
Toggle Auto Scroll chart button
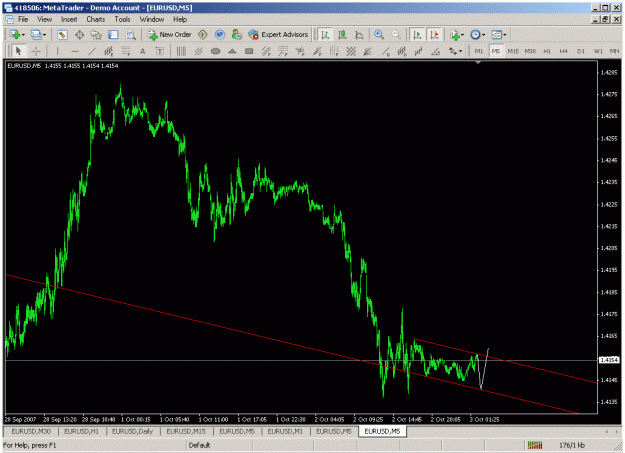417,35
